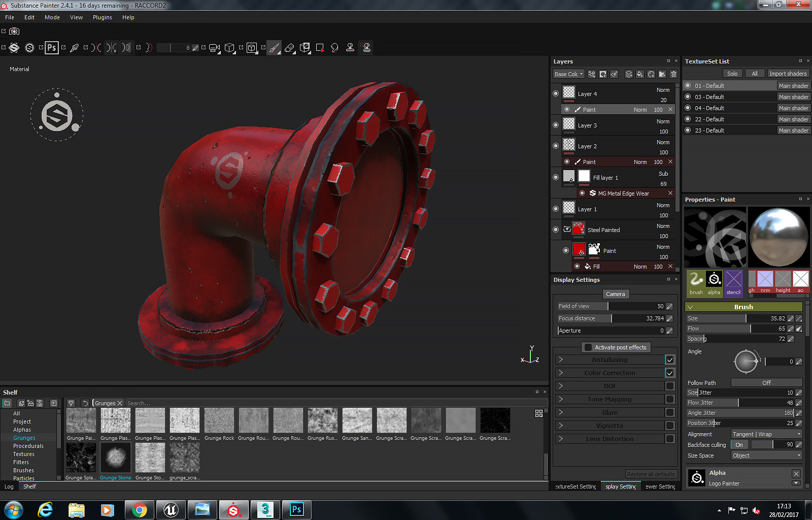Open the Alignment Tangent | Wrap dropdown
Screen dimensions: 812x520
pyautogui.click(x=766, y=434)
